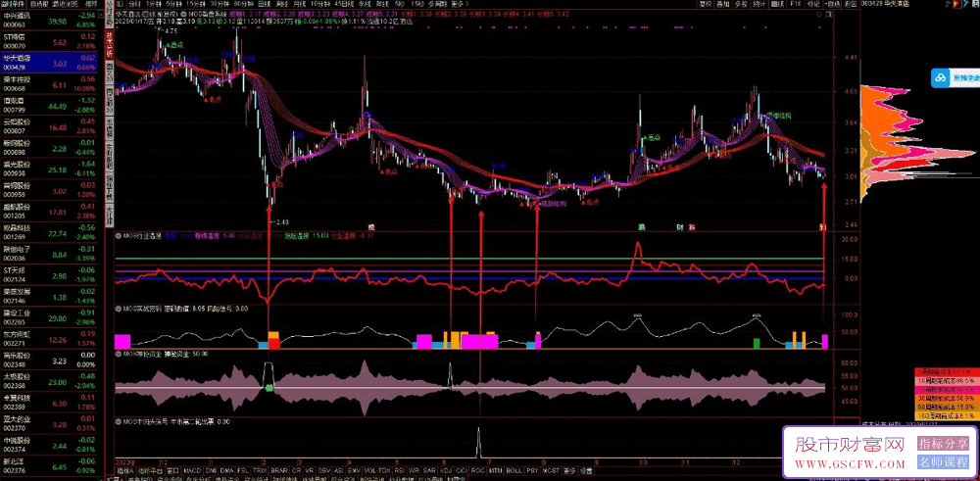This screenshot has width=980, height=481.
Task: Click the 画线 button in top right toolbar
Action: [x=777, y=4]
